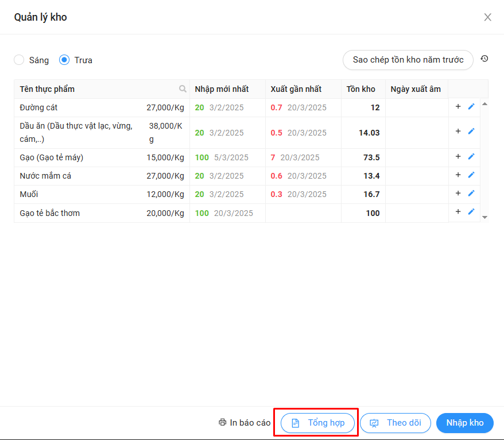The width and height of the screenshot is (504, 440).
Task: Select the Trưa radio option
Action: [x=64, y=60]
